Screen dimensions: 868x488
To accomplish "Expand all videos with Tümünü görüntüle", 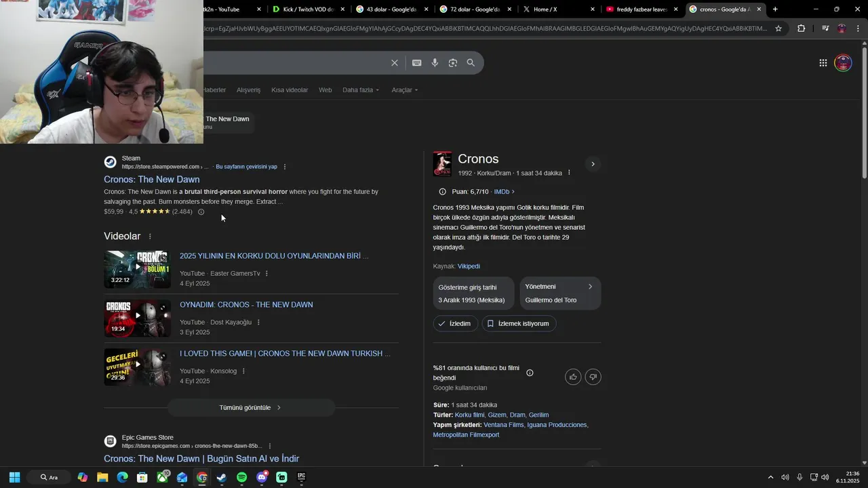I will [251, 408].
